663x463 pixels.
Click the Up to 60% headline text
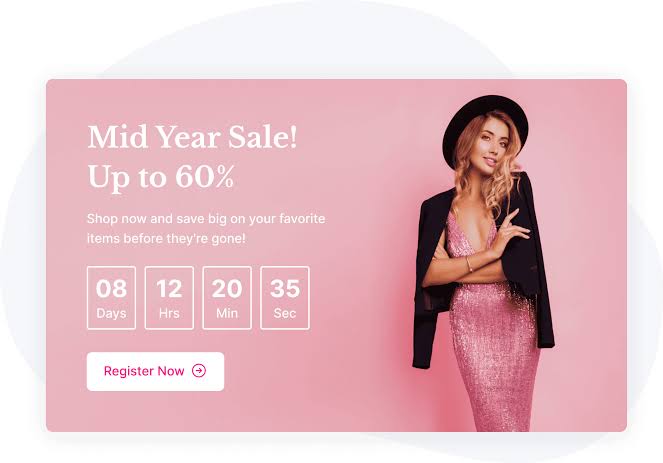click(161, 177)
